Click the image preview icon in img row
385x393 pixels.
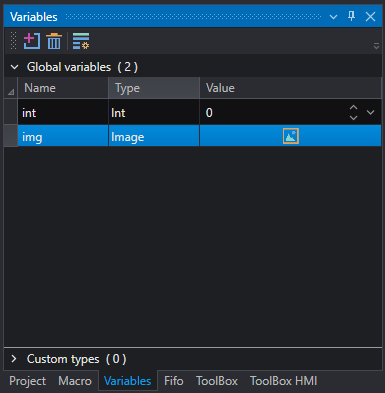(291, 136)
